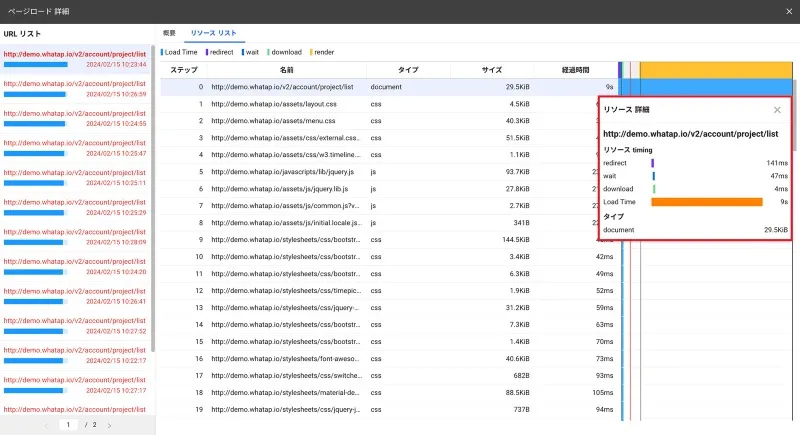Image resolution: width=800 pixels, height=435 pixels.
Task: Select URL entry dated 2024/02/15 10:26:59
Action: [75, 89]
